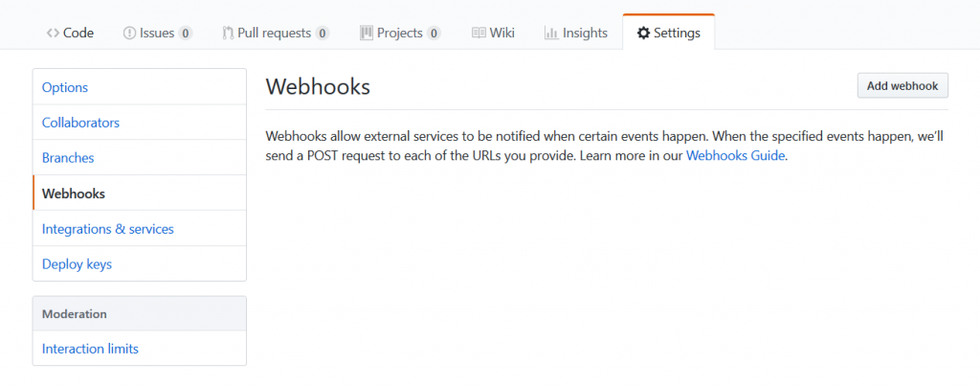Open Collaborators settings page
The width and height of the screenshot is (980, 387).
pos(140,123)
